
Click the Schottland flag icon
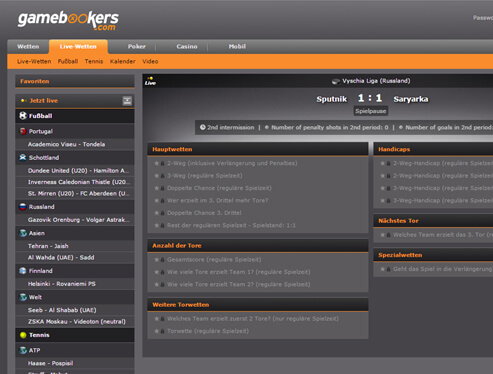[x=23, y=157]
